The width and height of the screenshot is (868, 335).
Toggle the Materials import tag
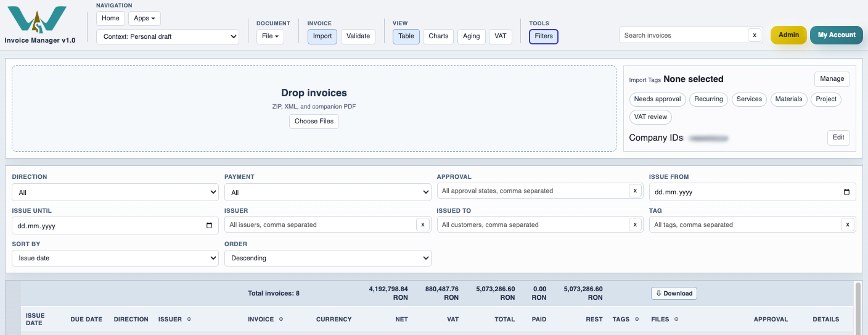(x=788, y=99)
